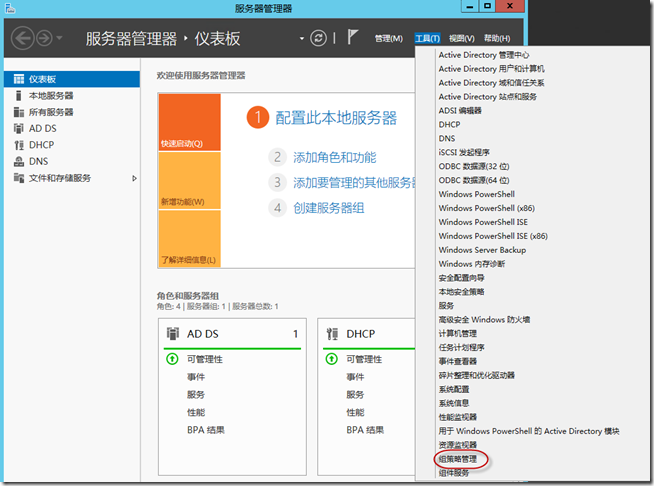Choose Active Directory 站点和服务 menu entry
Image resolution: width=654 pixels, height=486 pixels.
pyautogui.click(x=488, y=97)
